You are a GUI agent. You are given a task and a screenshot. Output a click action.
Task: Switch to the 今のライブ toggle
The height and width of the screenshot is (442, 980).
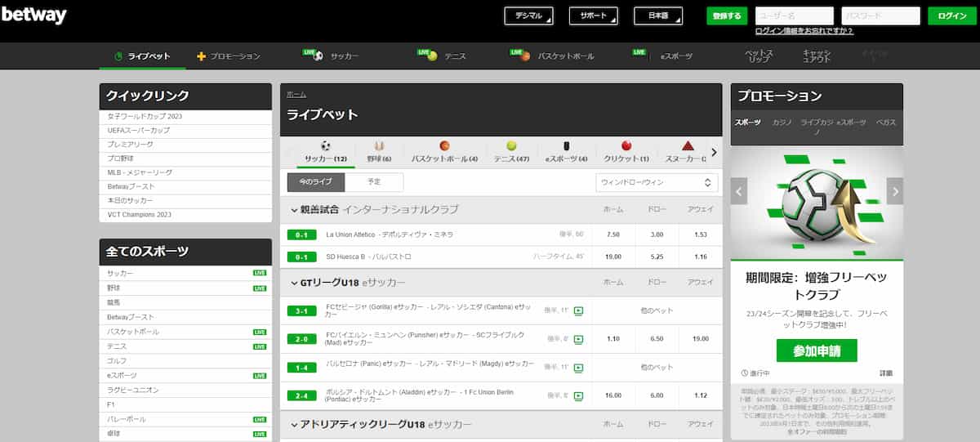pyautogui.click(x=315, y=182)
